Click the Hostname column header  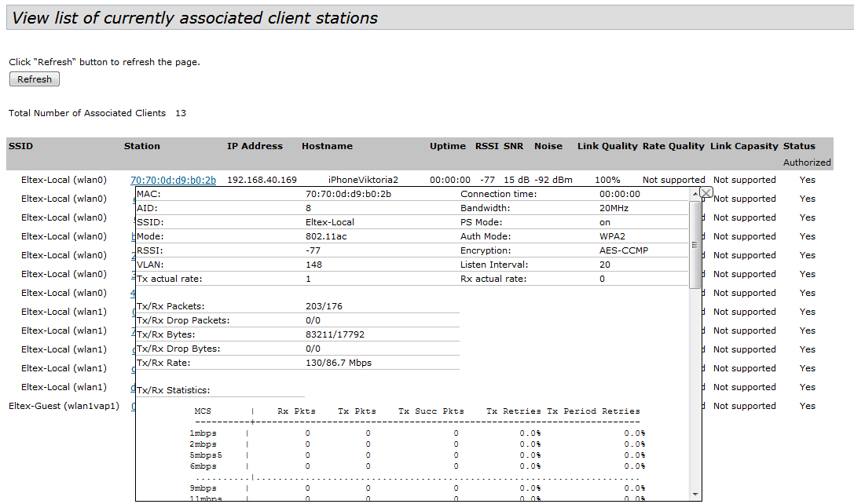327,146
